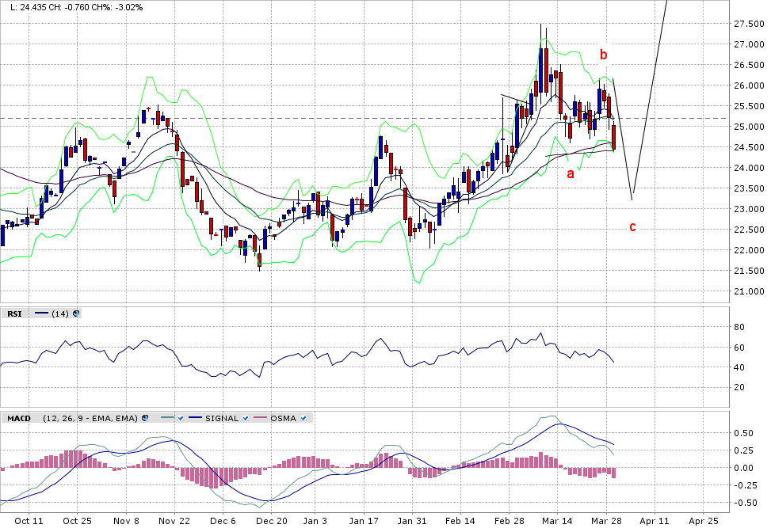Click the RSI line color swatch
771x532 pixels.
(x=40, y=313)
